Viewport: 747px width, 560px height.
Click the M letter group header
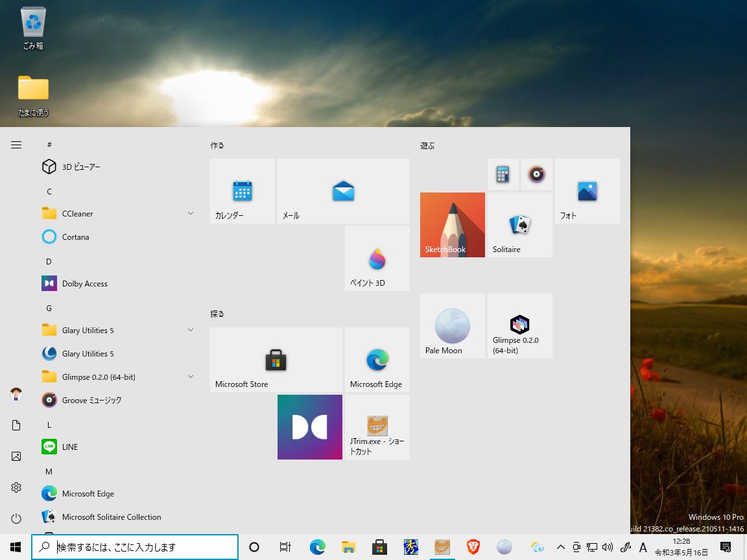coord(49,471)
